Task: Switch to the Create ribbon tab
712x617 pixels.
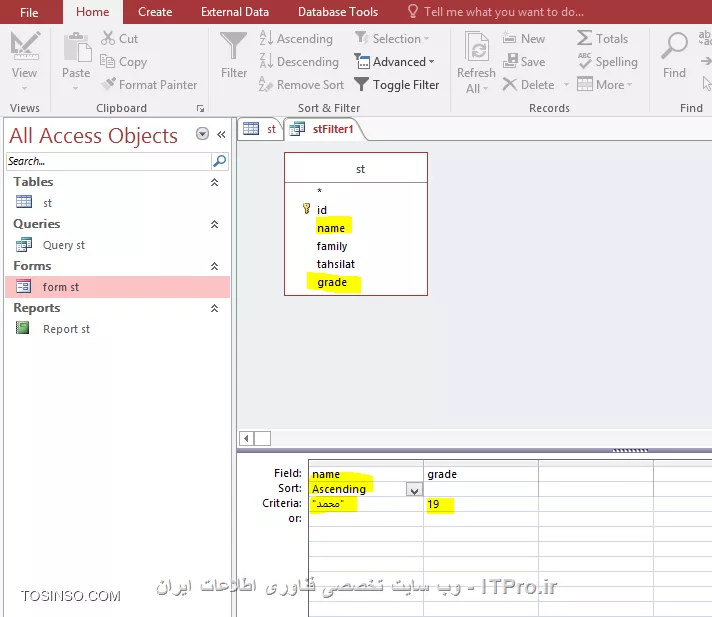Action: point(155,12)
